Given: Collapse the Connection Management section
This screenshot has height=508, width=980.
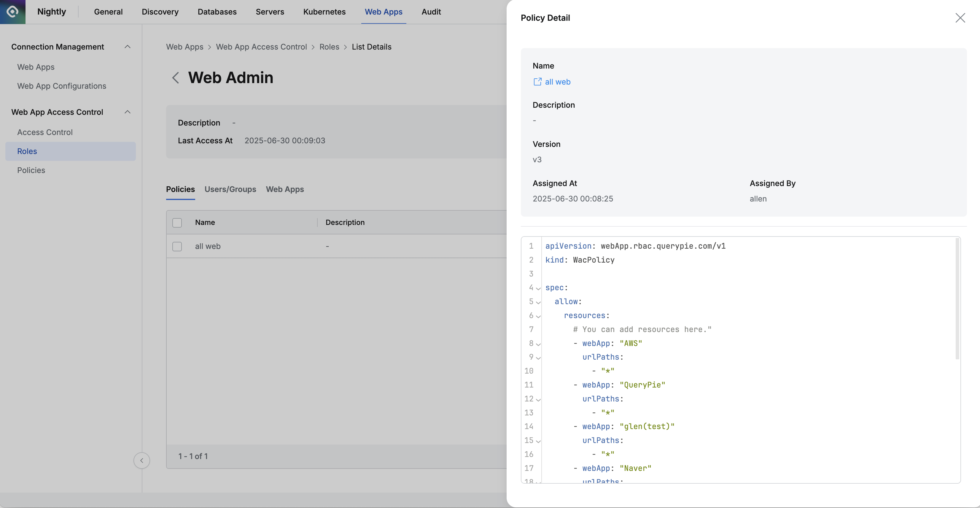Looking at the screenshot, I should click(x=128, y=47).
